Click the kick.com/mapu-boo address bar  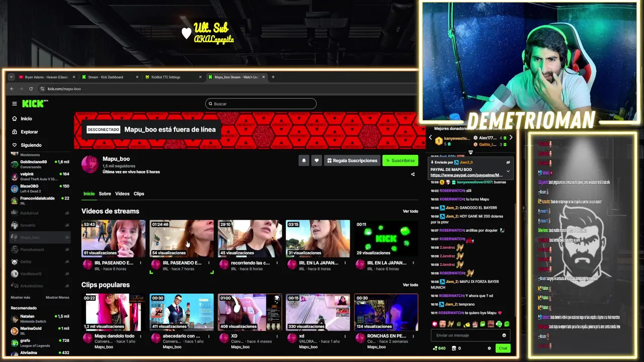[64, 88]
